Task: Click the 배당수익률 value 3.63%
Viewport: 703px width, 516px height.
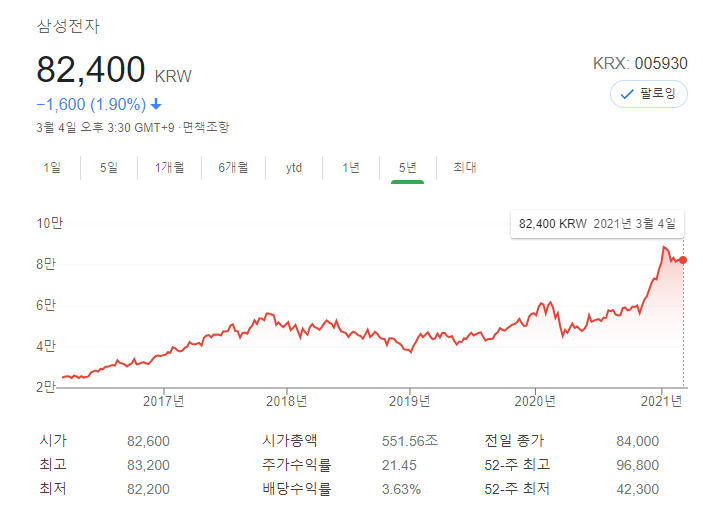Action: [x=401, y=489]
